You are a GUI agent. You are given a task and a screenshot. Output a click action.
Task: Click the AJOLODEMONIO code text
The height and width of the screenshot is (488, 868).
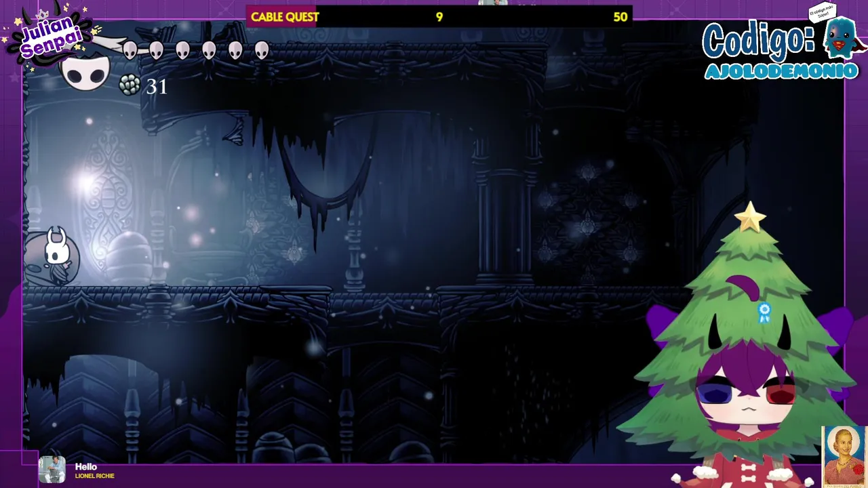pos(781,71)
